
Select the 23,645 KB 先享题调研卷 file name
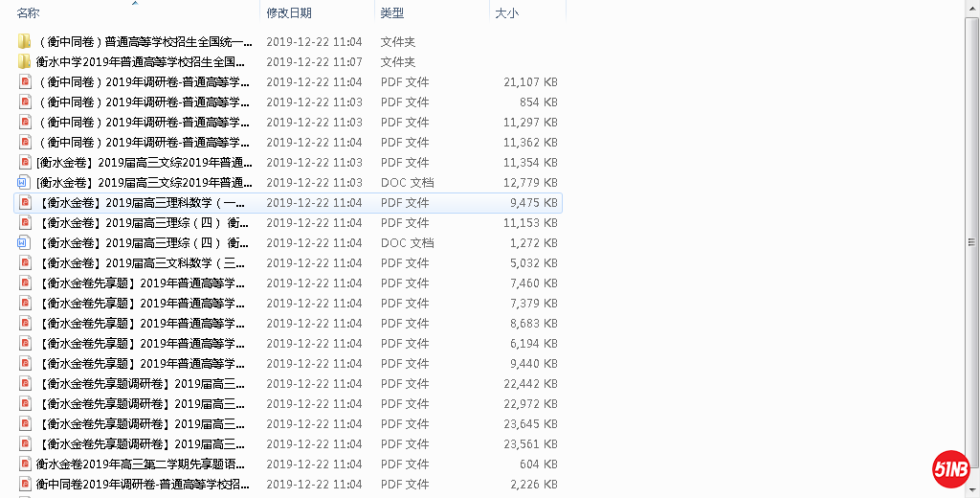(144, 424)
